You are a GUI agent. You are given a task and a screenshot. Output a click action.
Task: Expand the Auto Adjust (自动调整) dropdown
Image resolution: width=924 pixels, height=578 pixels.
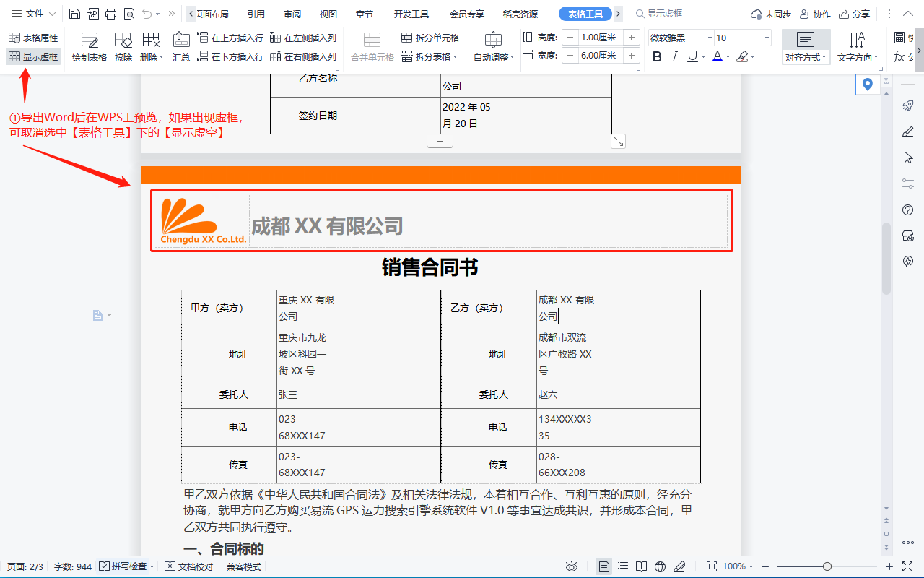(x=494, y=57)
